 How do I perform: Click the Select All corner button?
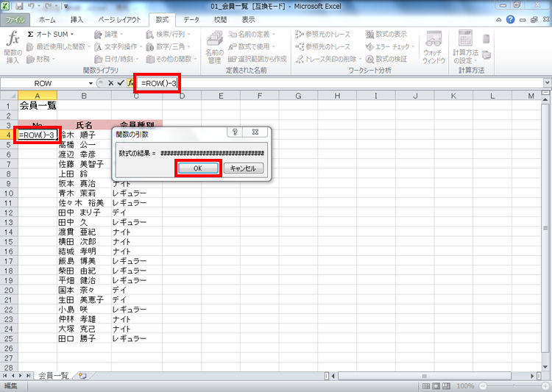(x=9, y=96)
